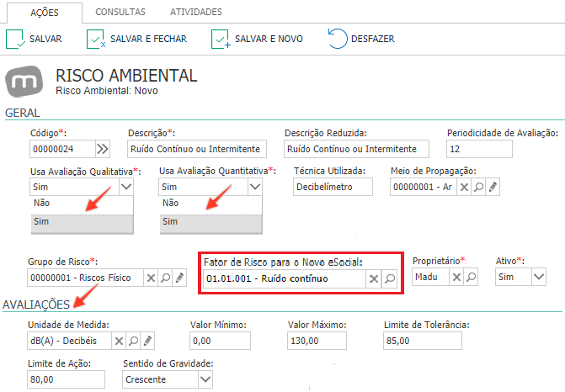Click the Salvar e Novo label
Image resolution: width=565 pixels, height=392 pixels.
click(269, 39)
